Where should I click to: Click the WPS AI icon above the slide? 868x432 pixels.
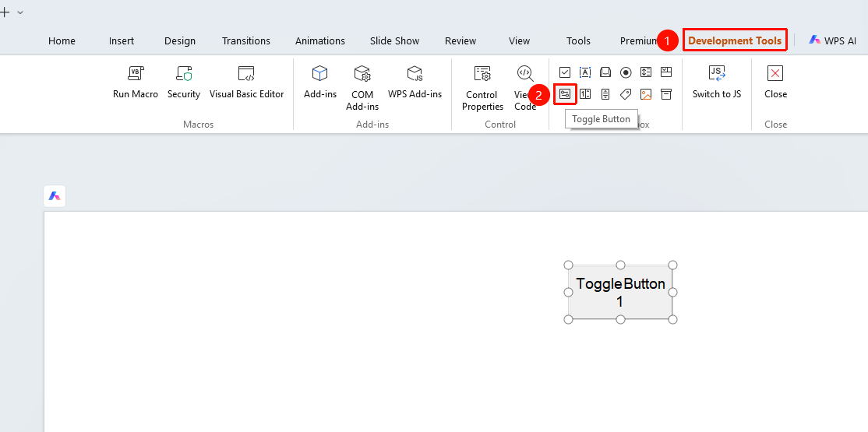(55, 196)
